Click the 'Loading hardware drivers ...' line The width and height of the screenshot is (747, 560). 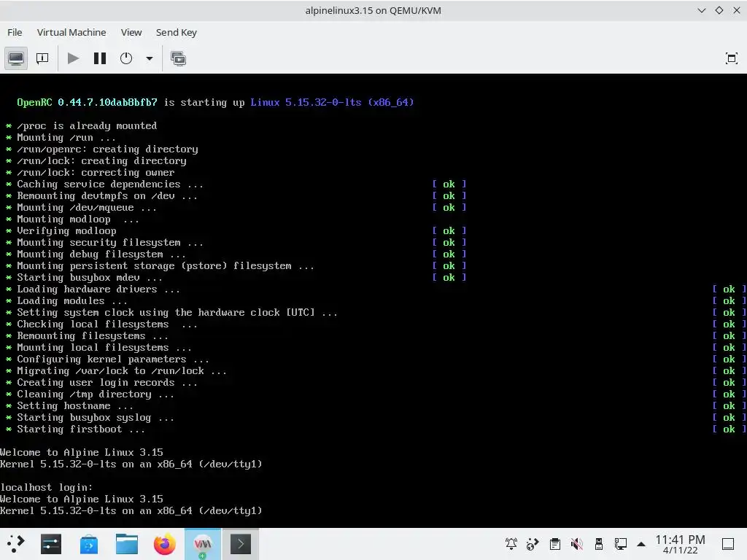pyautogui.click(x=98, y=289)
